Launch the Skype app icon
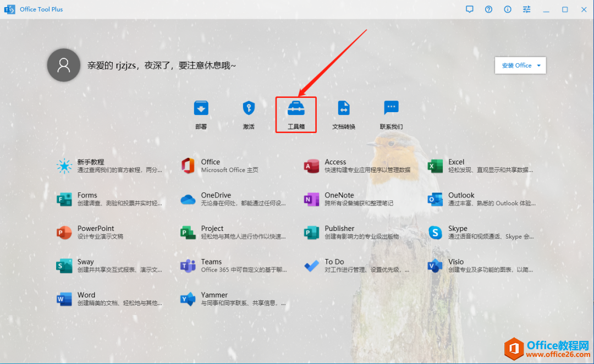Viewport: 594px width, 364px height. point(435,233)
